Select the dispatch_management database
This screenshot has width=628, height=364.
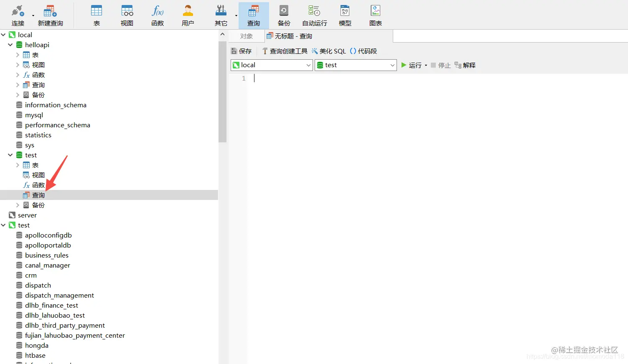point(55,295)
